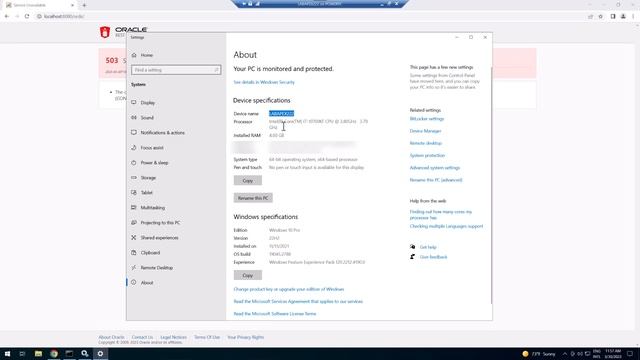Open Task View on the taskbar

pyautogui.click(x=22, y=353)
